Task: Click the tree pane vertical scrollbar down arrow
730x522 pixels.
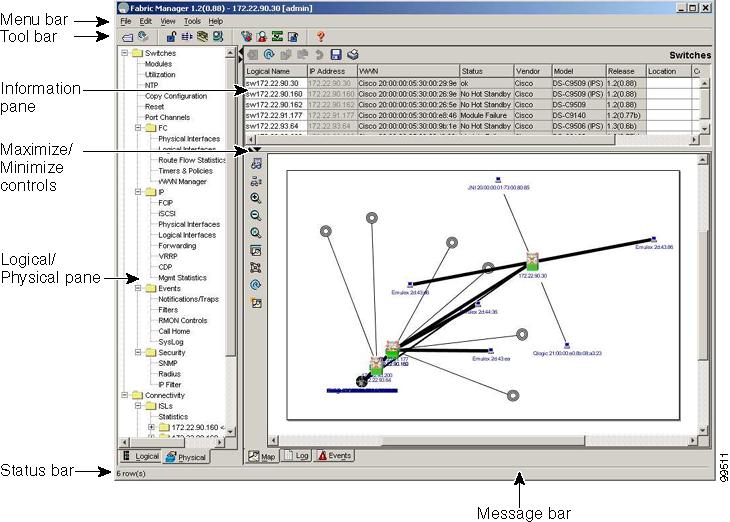Action: pyautogui.click(x=230, y=432)
